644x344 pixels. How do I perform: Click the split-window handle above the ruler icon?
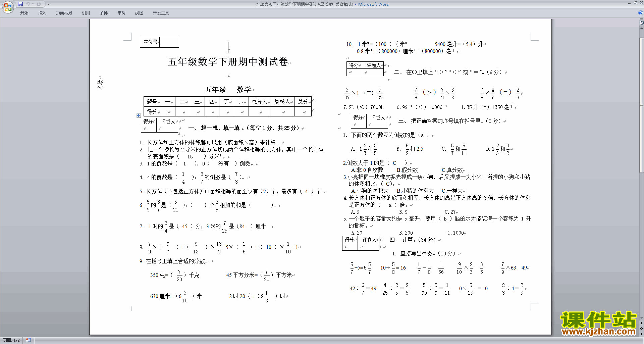coord(642,19)
